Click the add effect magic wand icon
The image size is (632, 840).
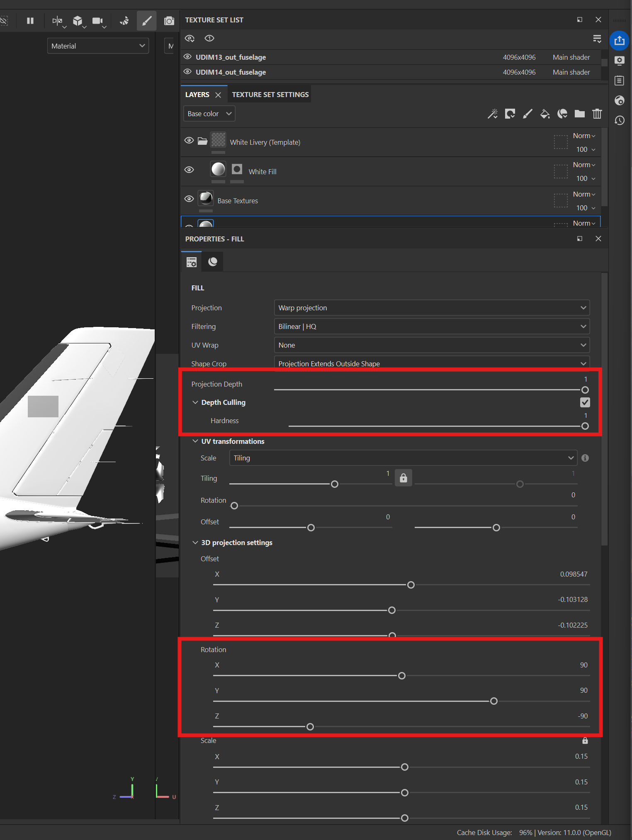point(493,114)
